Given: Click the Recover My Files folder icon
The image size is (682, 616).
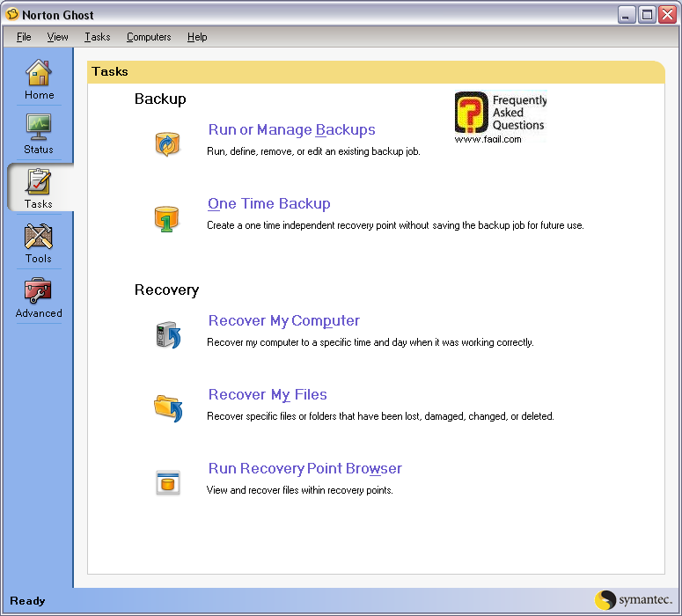Looking at the screenshot, I should click(x=167, y=408).
